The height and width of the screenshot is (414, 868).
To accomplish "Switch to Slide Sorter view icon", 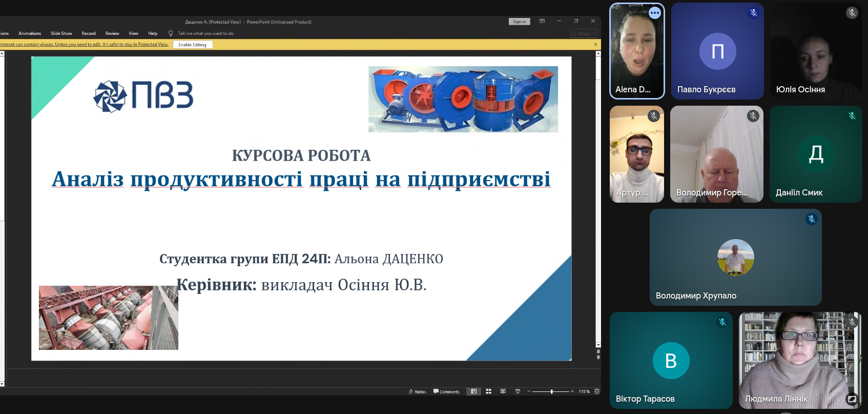I will [488, 391].
